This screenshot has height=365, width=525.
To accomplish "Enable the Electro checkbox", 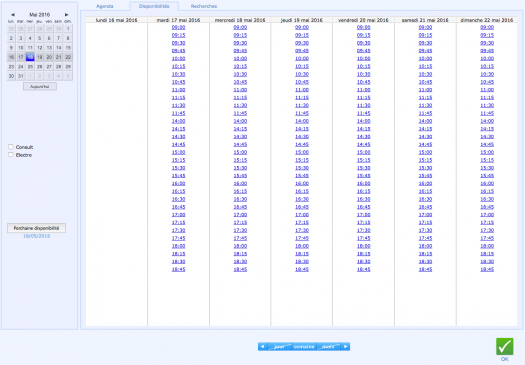I will [11, 155].
